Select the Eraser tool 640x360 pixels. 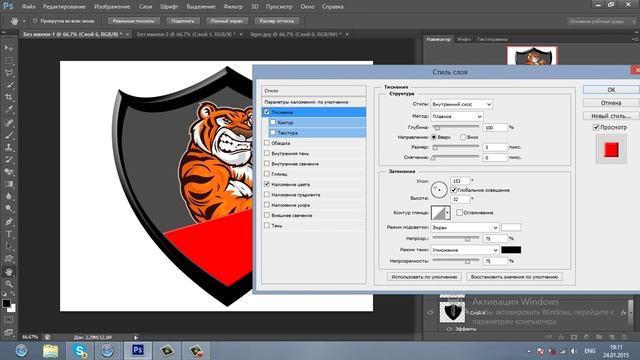[9, 172]
